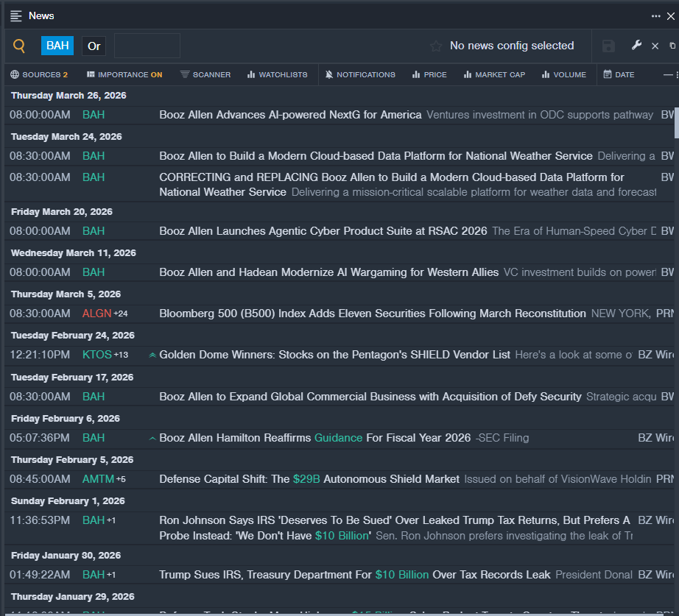Viewport: 679px width, 616px height.
Task: Open settings with the wrench icon
Action: click(x=637, y=46)
